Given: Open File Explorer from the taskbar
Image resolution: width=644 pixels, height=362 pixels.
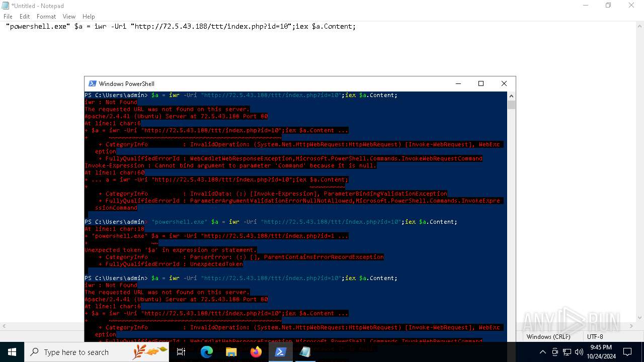Looking at the screenshot, I should pos(231,352).
